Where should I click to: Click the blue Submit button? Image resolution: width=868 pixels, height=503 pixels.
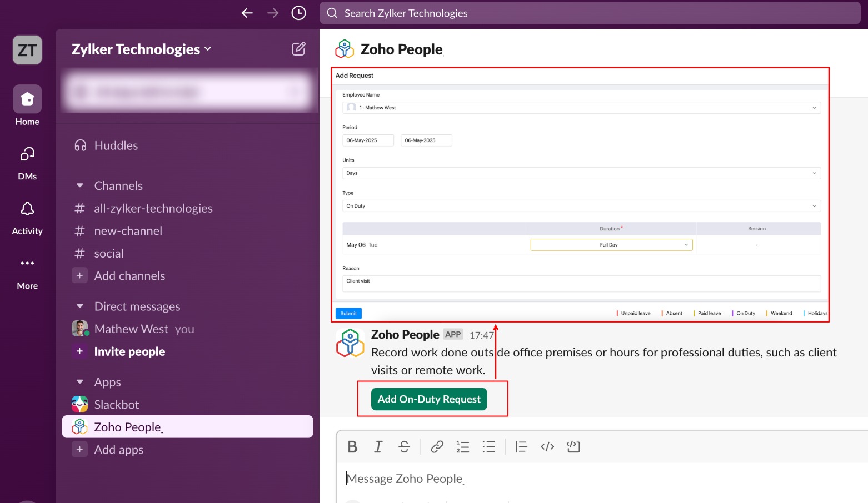[x=348, y=314]
